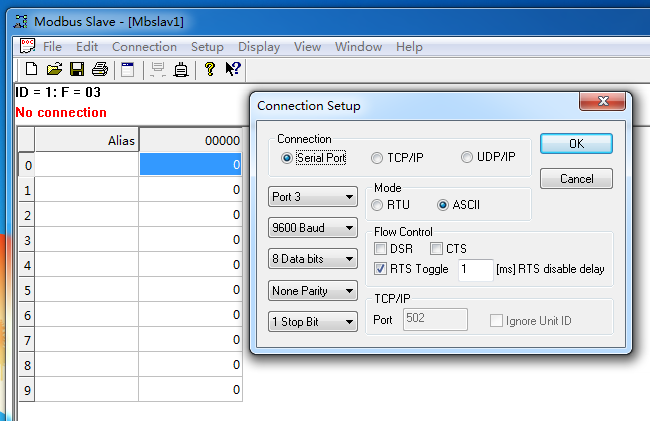Click value cell in row 7
Viewport: 650px width, 421px height.
[190, 339]
